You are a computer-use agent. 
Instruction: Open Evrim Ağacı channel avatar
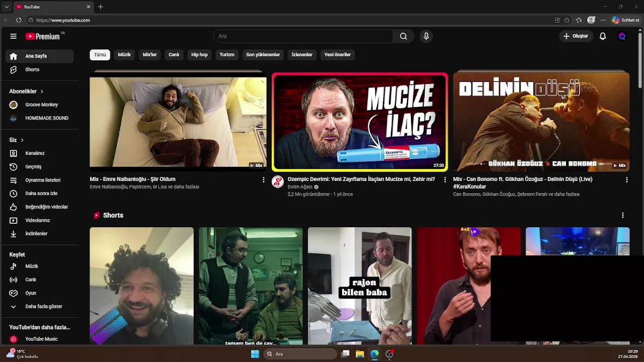coord(278,182)
